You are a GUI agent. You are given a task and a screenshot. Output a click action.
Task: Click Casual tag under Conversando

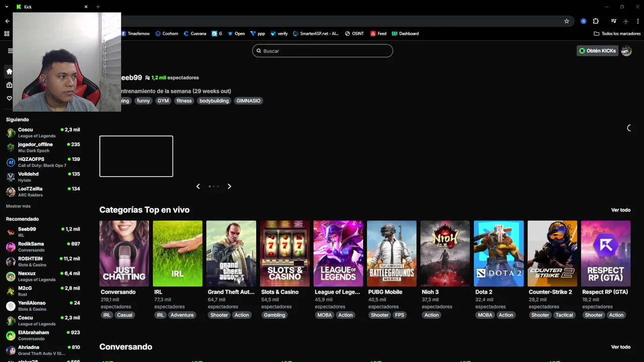tap(125, 315)
